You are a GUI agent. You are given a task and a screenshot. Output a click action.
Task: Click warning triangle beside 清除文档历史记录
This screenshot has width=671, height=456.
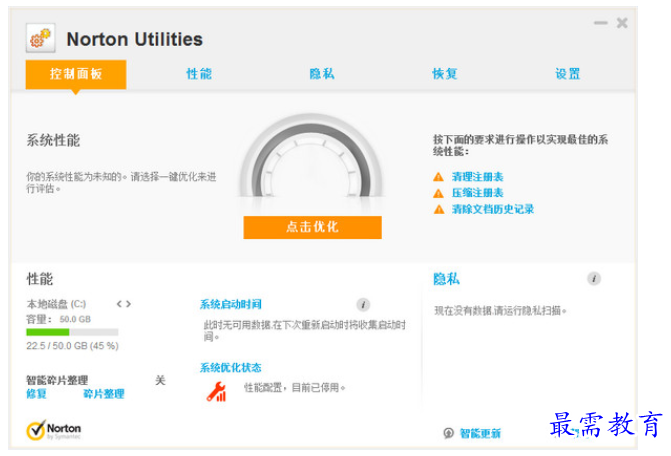pos(439,210)
